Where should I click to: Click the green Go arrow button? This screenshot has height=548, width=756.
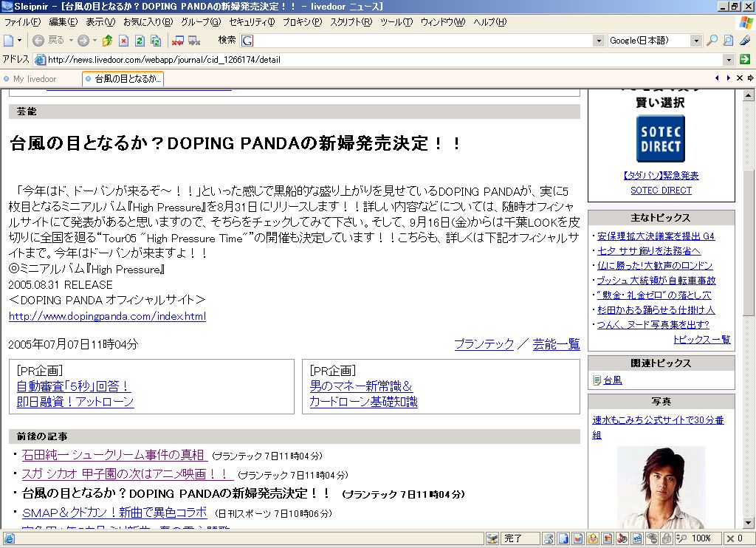(744, 59)
